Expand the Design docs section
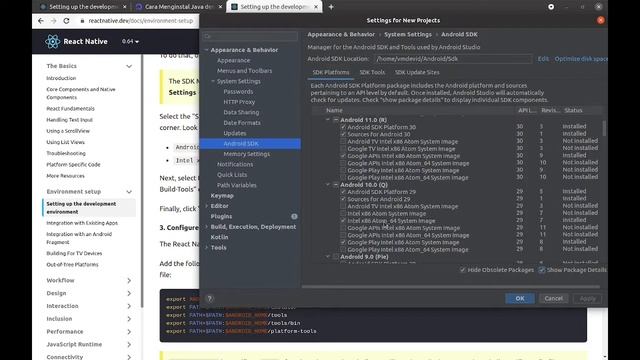 tap(129, 293)
